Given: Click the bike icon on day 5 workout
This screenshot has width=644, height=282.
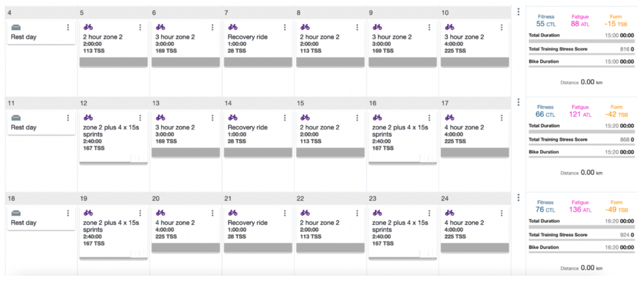Looking at the screenshot, I should (88, 28).
